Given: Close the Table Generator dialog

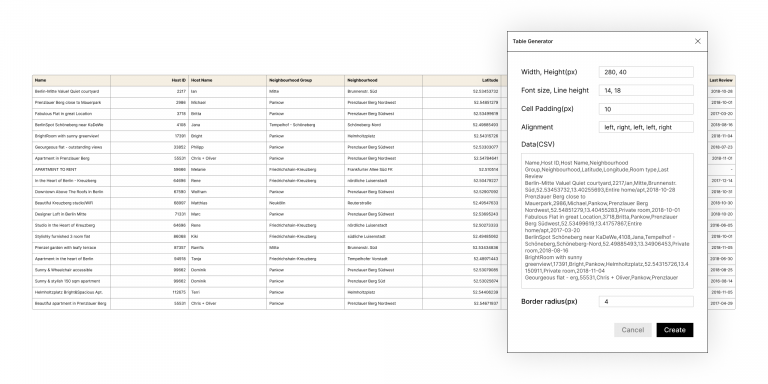Looking at the screenshot, I should point(698,41).
